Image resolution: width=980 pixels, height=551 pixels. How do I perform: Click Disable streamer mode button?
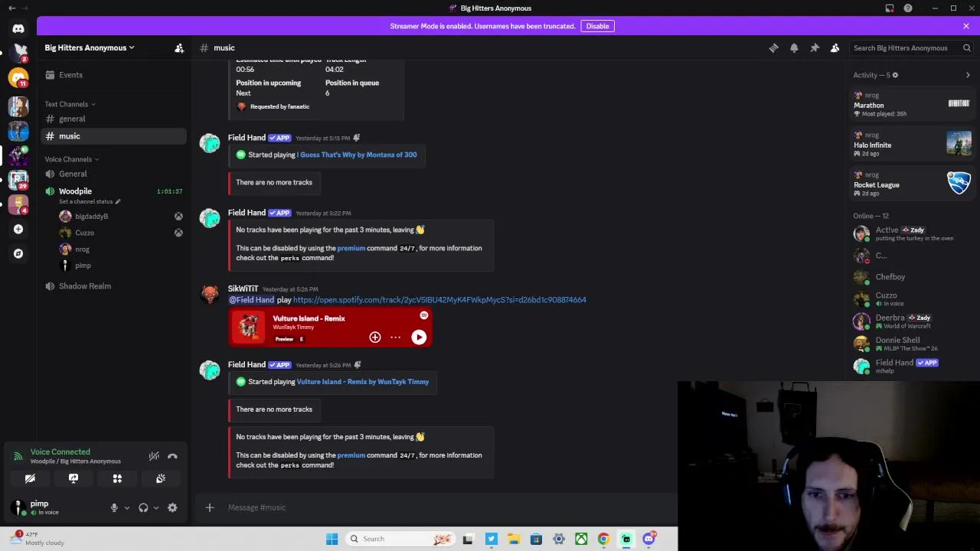[597, 26]
